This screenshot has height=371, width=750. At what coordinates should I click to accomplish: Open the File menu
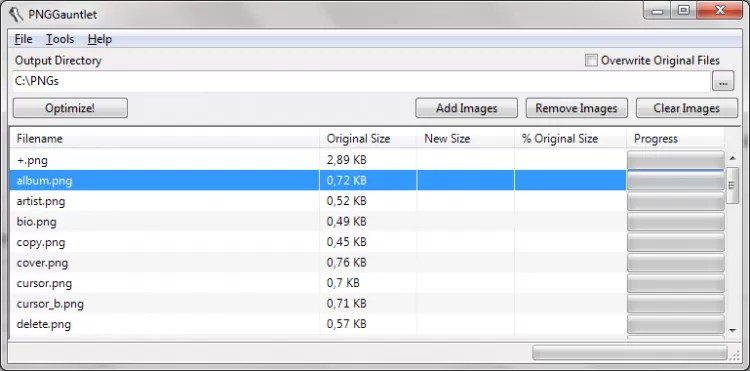[23, 39]
